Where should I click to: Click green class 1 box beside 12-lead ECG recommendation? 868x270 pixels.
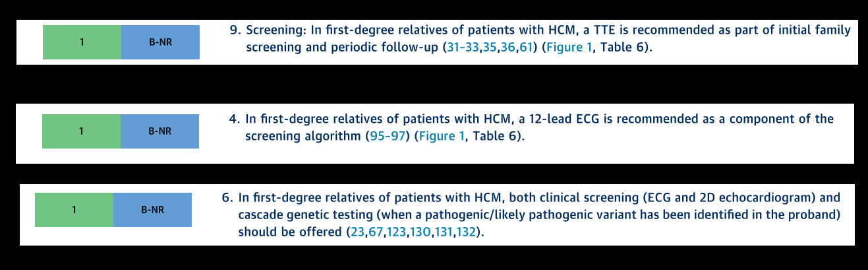[x=81, y=131]
